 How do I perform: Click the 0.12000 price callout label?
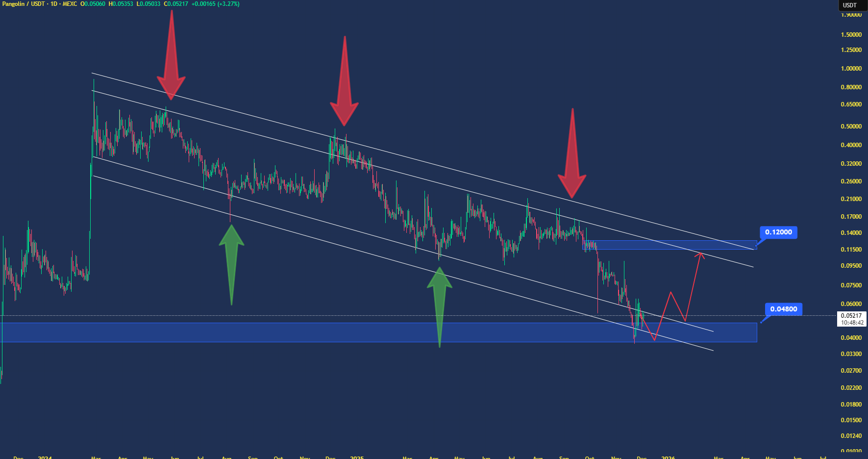pyautogui.click(x=778, y=232)
